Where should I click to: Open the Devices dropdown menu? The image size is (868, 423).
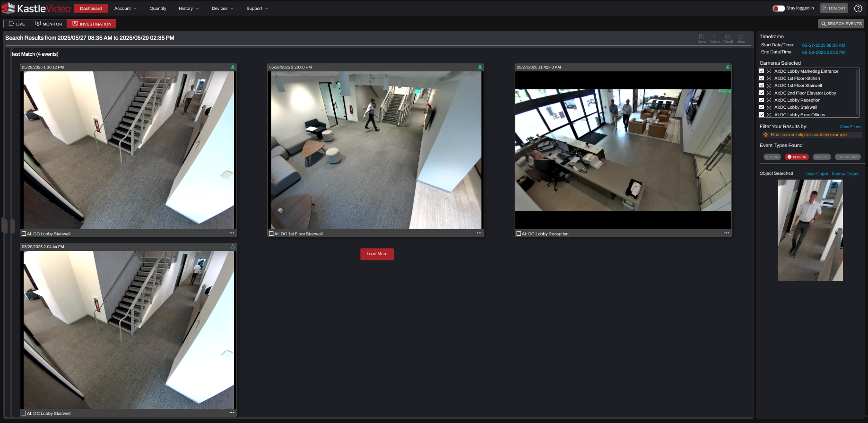pyautogui.click(x=222, y=9)
